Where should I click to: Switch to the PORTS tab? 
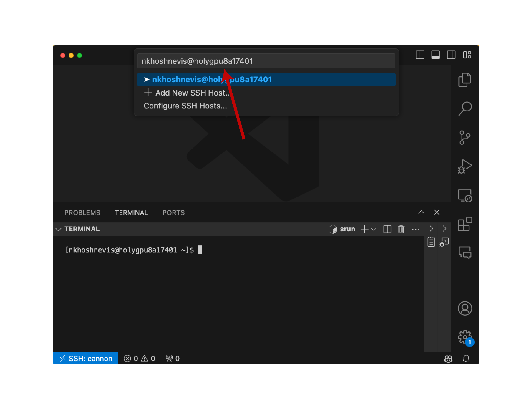(x=173, y=212)
